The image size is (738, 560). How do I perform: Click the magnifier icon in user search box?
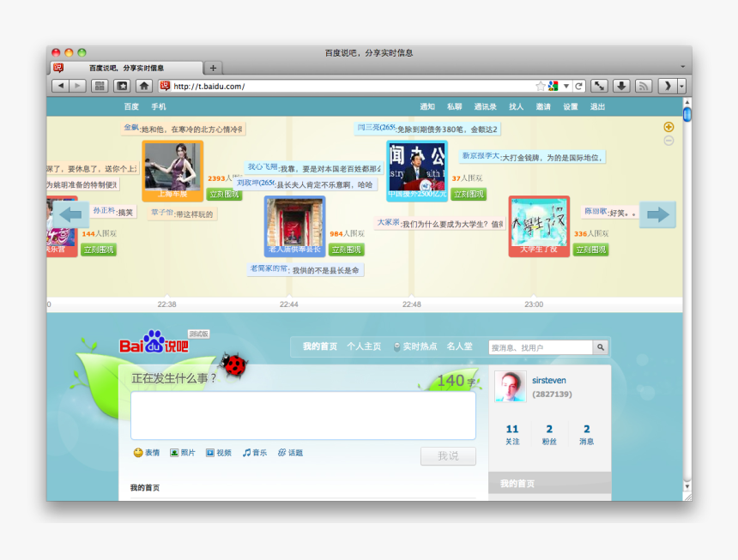599,347
